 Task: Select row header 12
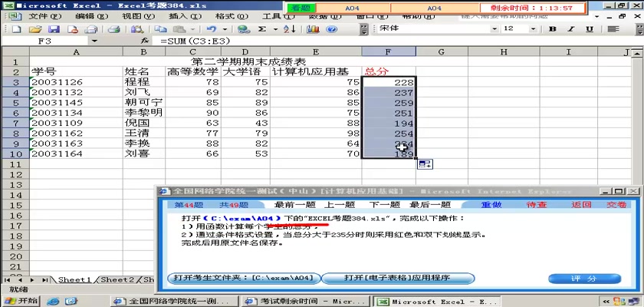15,174
